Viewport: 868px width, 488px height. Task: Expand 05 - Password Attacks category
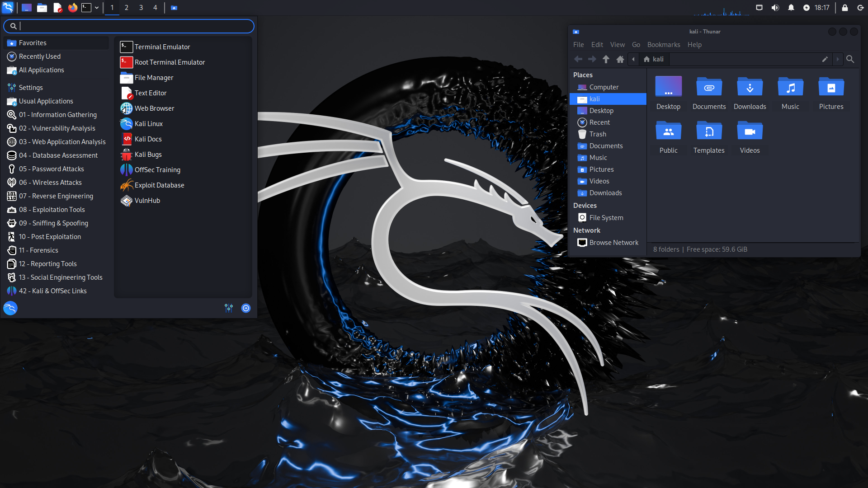coord(52,169)
